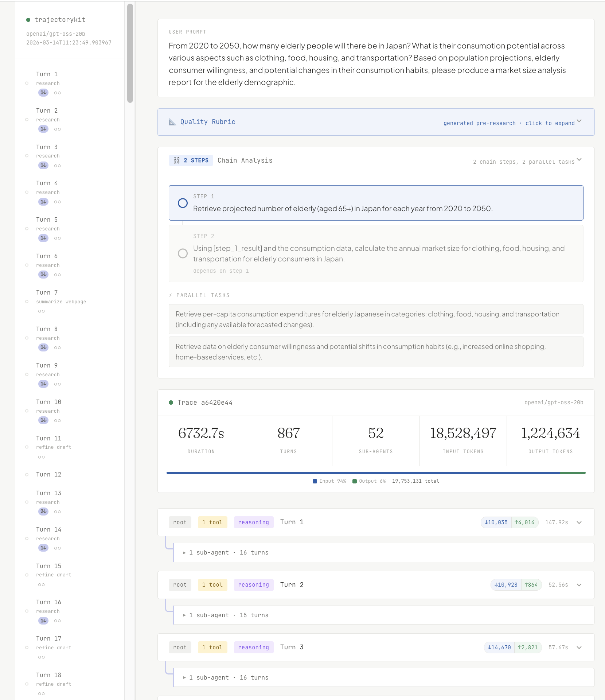Click the 1 tool tag on Turn 3
This screenshot has width=605, height=700.
pyautogui.click(x=212, y=647)
